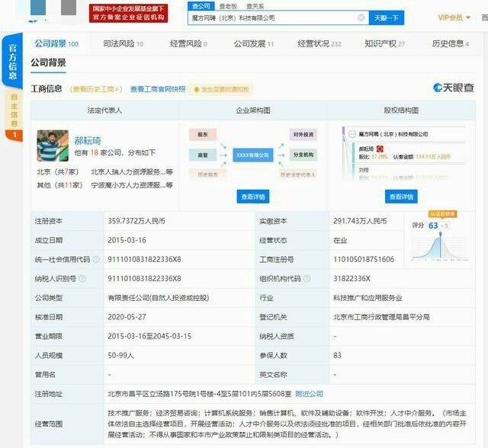This screenshot has width=488, height=448.
Task: Select registered capital value 359.7372万人民币
Action: (136, 221)
